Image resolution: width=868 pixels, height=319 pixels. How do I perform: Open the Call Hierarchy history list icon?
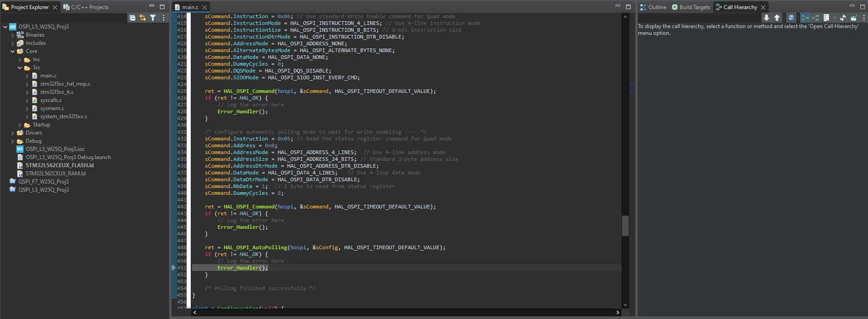(826, 18)
